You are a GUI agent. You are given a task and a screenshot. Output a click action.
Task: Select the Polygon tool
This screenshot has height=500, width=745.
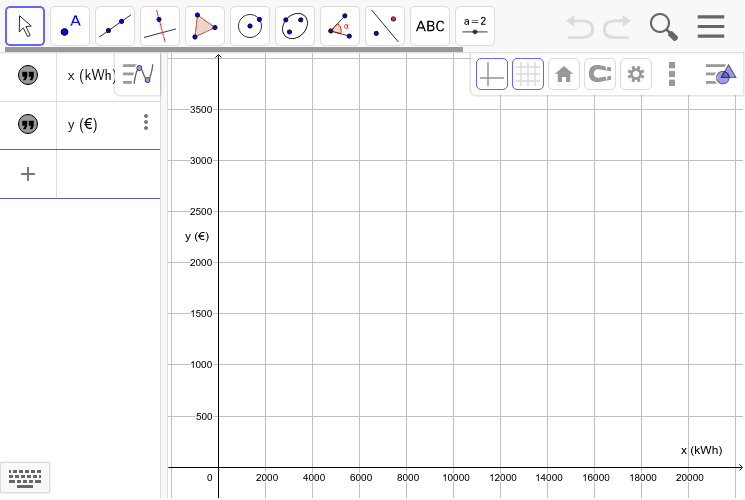pyautogui.click(x=205, y=26)
